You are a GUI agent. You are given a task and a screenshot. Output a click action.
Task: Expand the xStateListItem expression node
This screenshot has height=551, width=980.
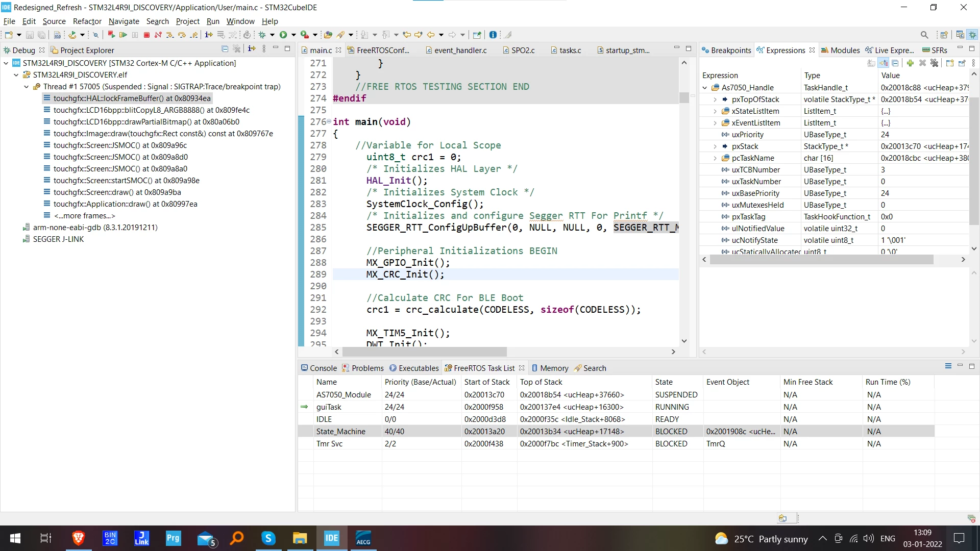click(715, 111)
